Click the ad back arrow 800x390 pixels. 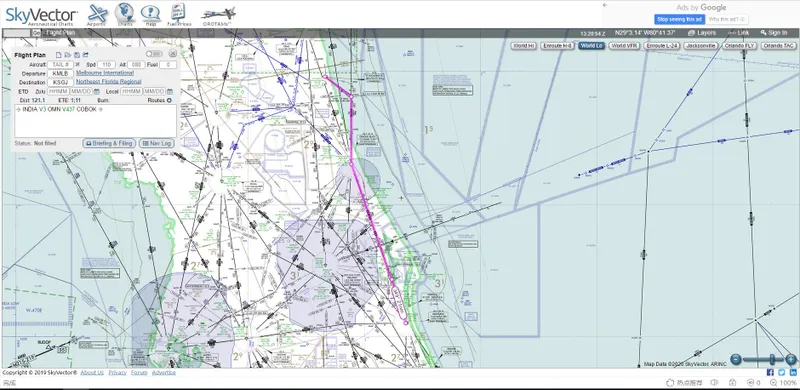(605, 5)
